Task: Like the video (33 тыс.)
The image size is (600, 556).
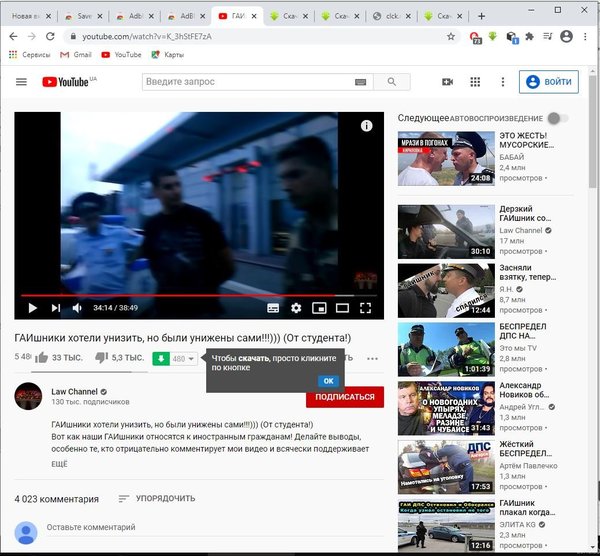Action: click(58, 358)
